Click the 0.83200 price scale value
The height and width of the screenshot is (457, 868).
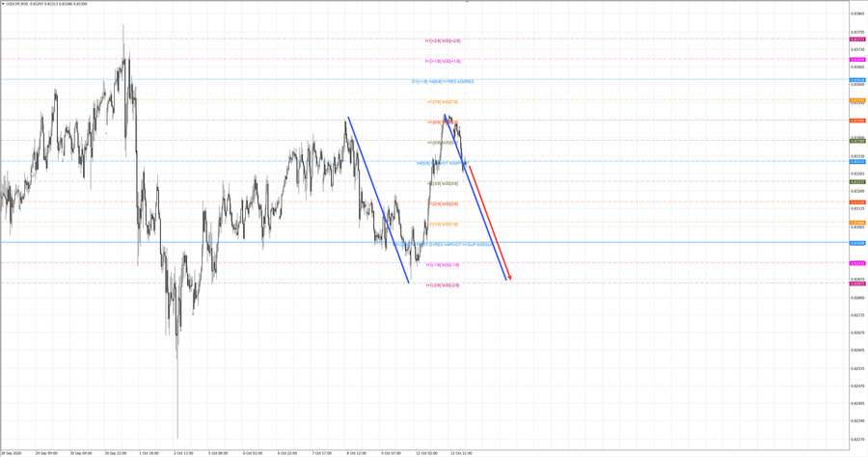[x=857, y=191]
